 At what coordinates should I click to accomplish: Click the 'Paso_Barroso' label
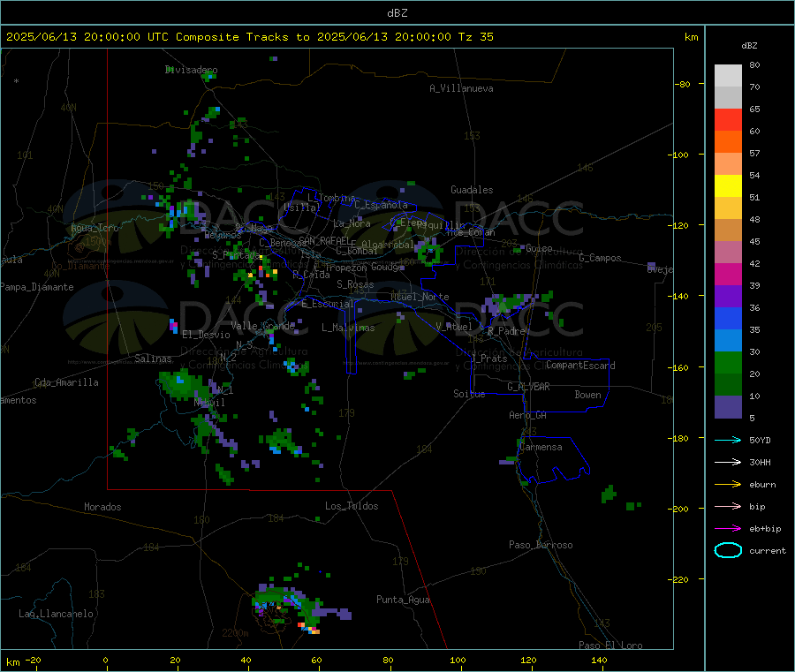tap(541, 545)
